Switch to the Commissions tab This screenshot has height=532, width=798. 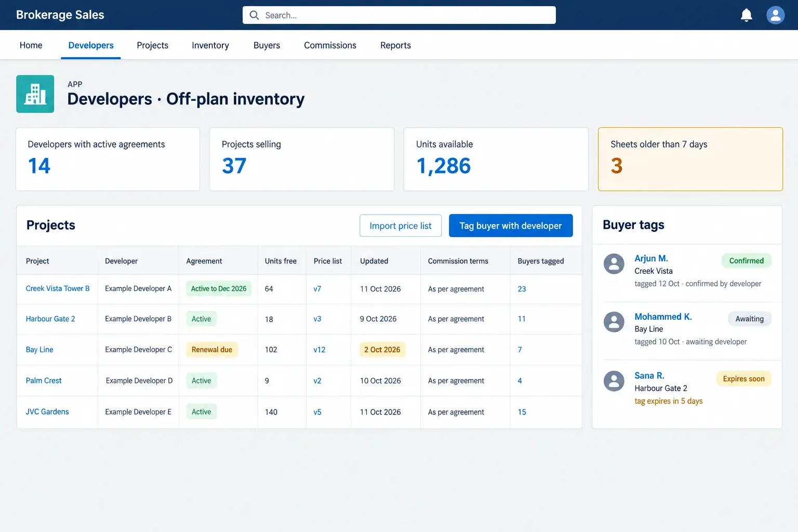(330, 45)
